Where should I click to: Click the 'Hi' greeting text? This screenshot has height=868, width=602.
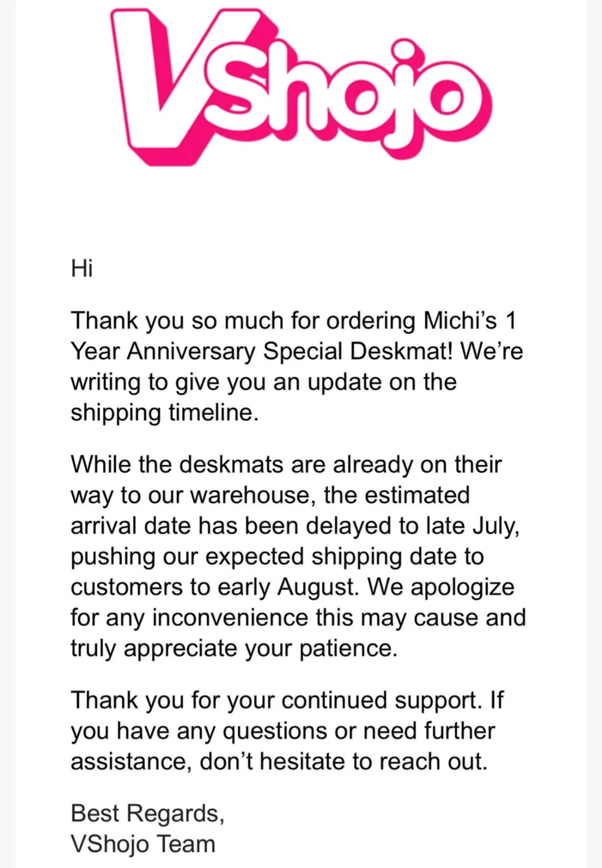(x=82, y=269)
